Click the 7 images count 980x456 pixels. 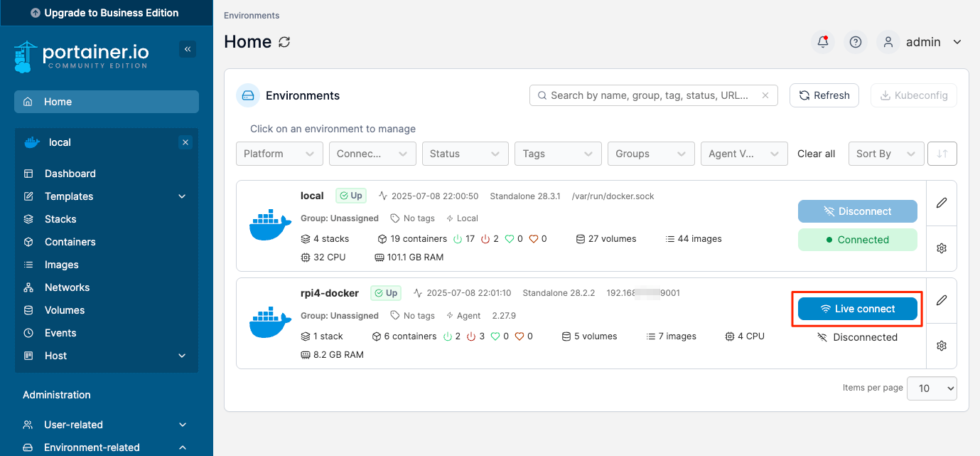tap(671, 336)
